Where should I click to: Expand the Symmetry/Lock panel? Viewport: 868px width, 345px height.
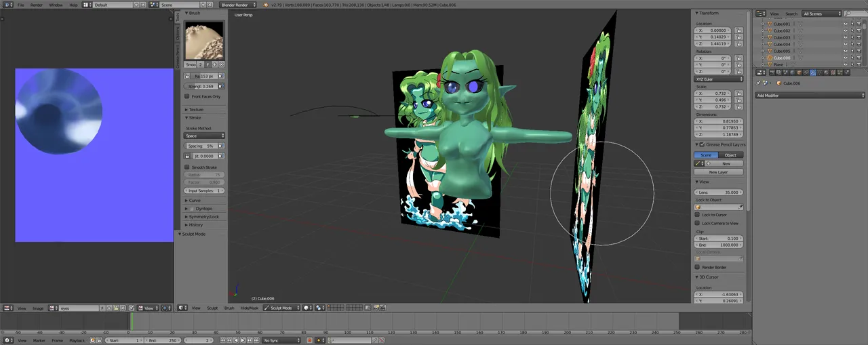(x=203, y=217)
